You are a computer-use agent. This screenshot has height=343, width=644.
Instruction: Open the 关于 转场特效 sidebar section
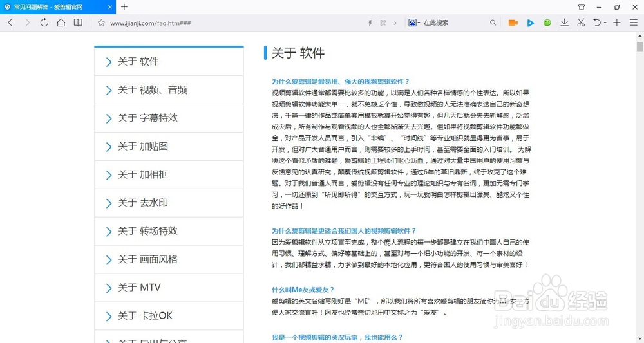click(169, 232)
